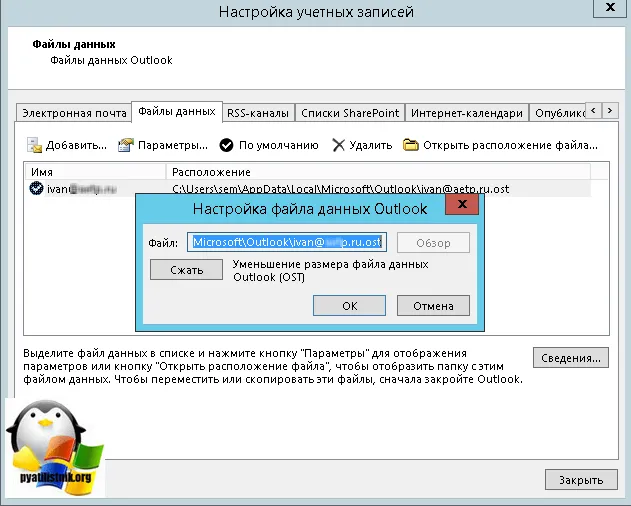Click Добавить... toolbar label
This screenshot has width=631, height=506.
76,145
